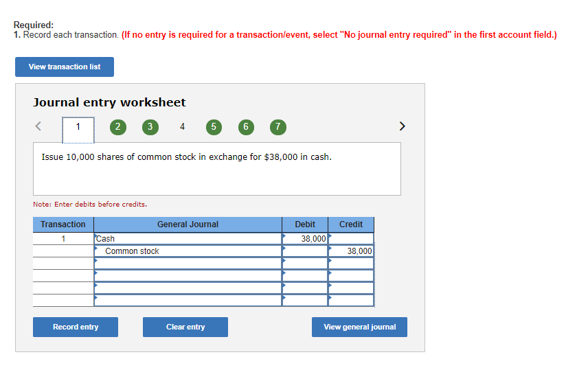Switch to transaction 4
The image size is (588, 370).
tap(182, 127)
